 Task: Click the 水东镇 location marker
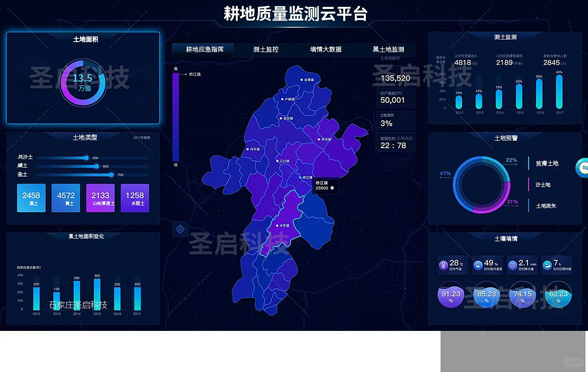point(278,226)
